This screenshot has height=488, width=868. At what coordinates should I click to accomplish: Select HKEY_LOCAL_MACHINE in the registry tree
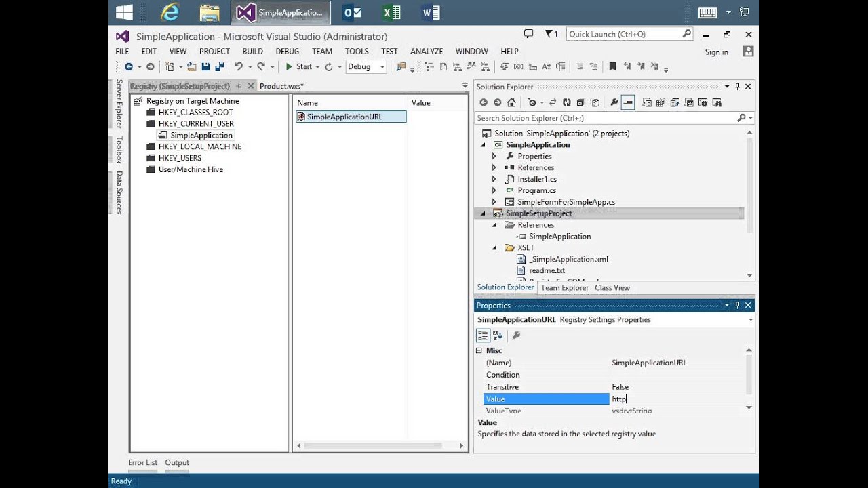[199, 146]
